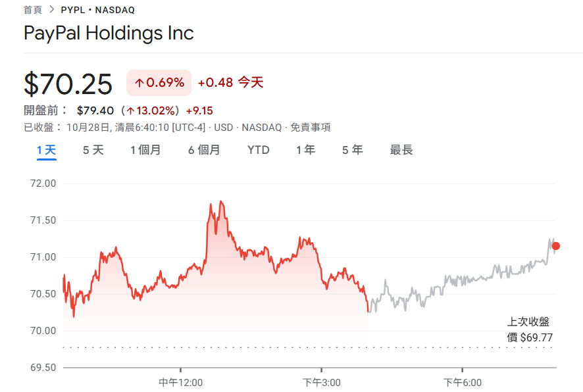583x392 pixels.
Task: Click the breadcrumb chevron arrow icon
Action: point(51,10)
